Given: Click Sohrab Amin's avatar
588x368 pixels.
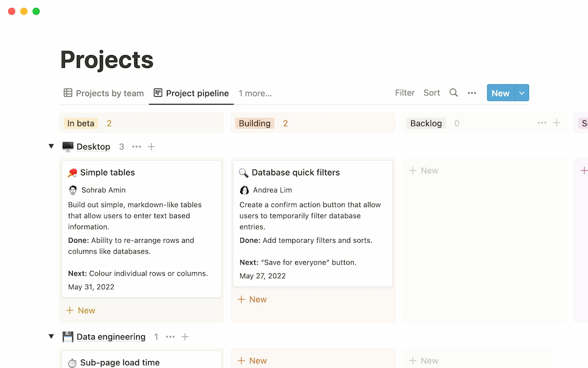Looking at the screenshot, I should click(73, 190).
